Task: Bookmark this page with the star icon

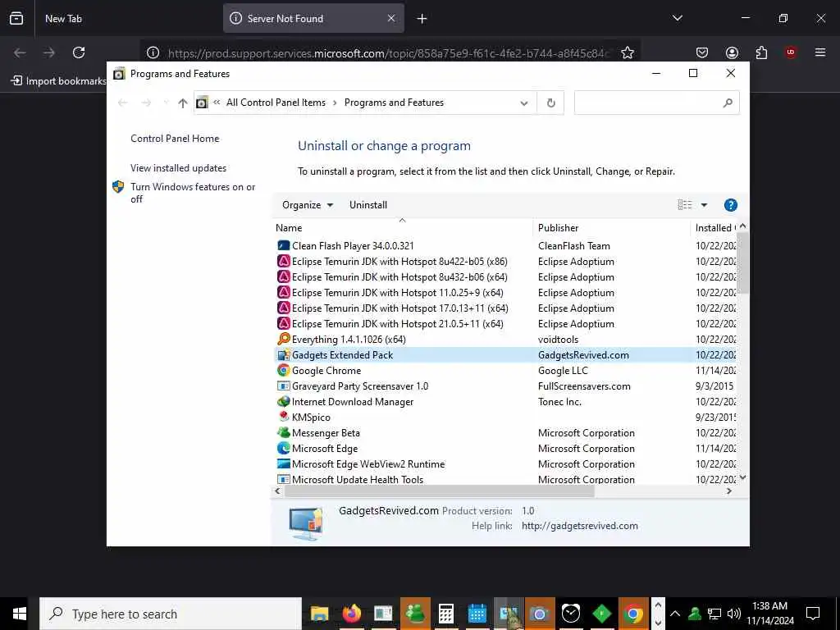Action: pos(628,52)
